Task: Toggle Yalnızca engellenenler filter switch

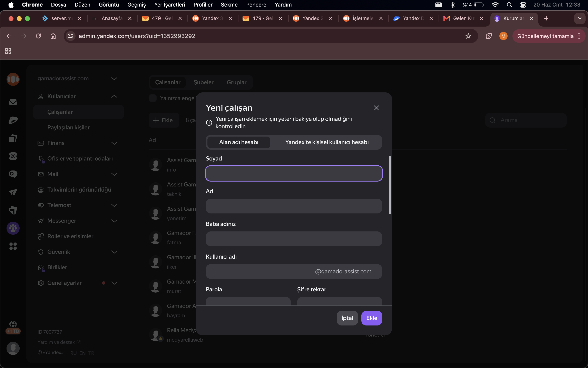Action: coord(153,98)
